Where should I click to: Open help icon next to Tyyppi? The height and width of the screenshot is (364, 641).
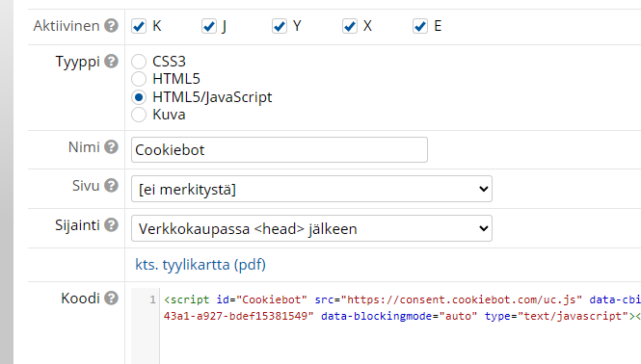(x=111, y=62)
